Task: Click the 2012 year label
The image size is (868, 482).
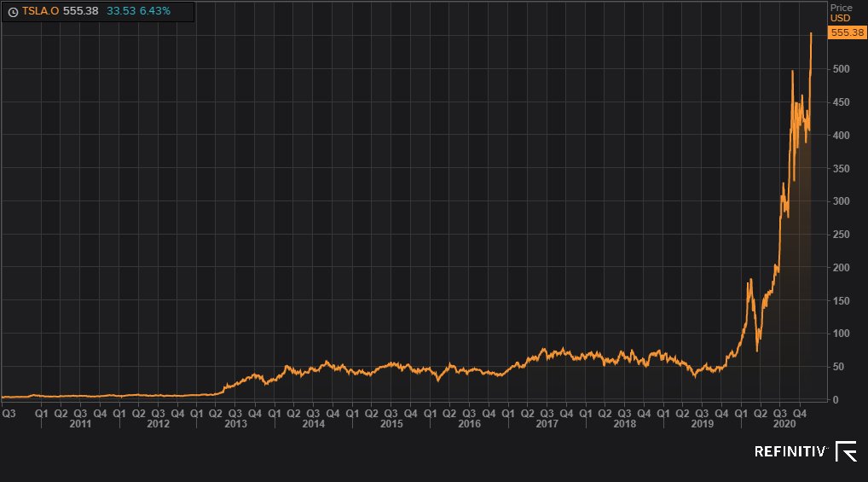Action: [158, 424]
